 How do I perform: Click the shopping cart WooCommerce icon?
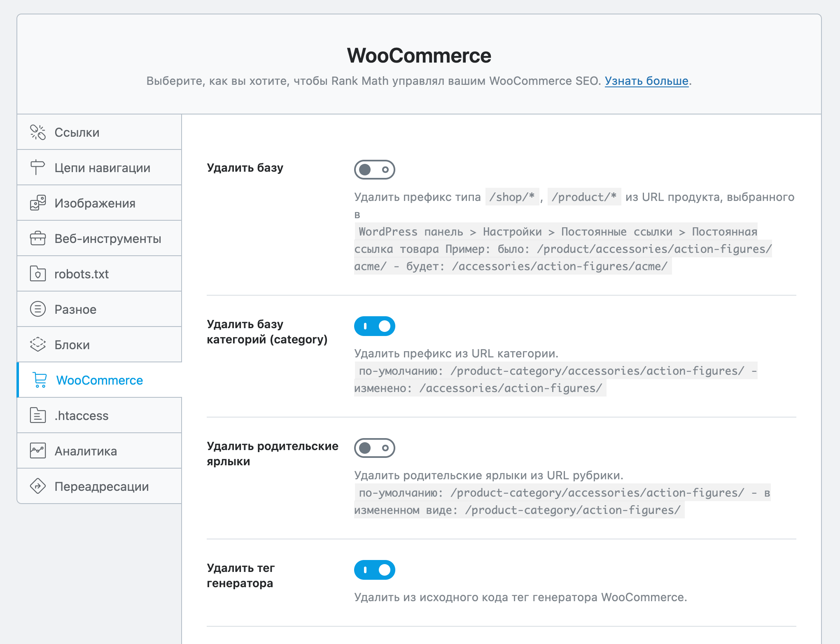coord(40,380)
